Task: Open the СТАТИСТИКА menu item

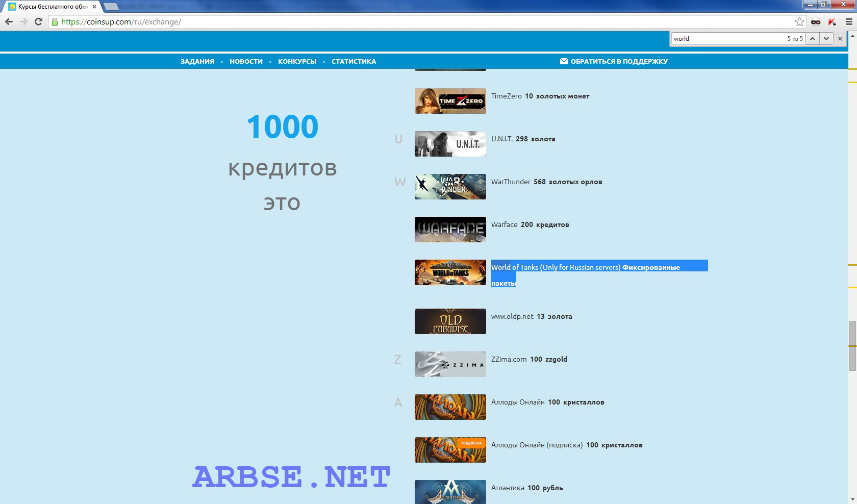Action: 354,61
